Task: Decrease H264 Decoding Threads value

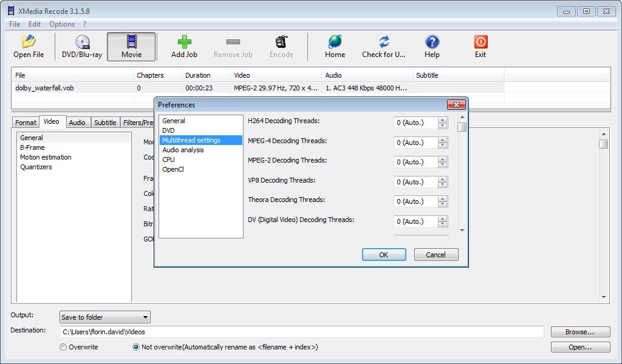Action: 442,126
